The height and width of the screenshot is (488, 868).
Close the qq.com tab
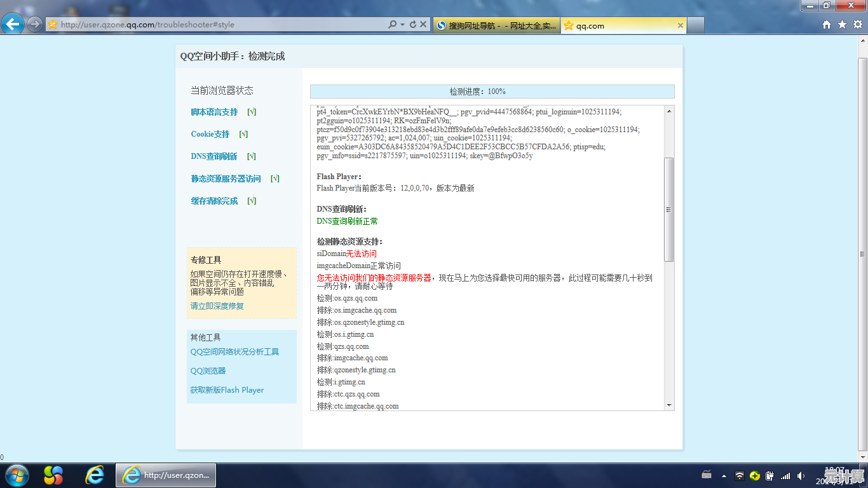coord(680,25)
